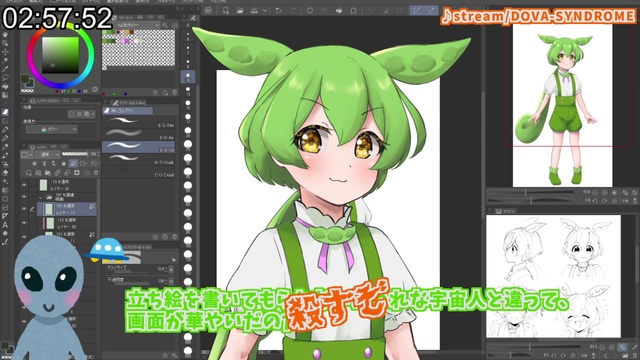
Task: Delete layer using trash icon in layer panel
Action: [96, 173]
